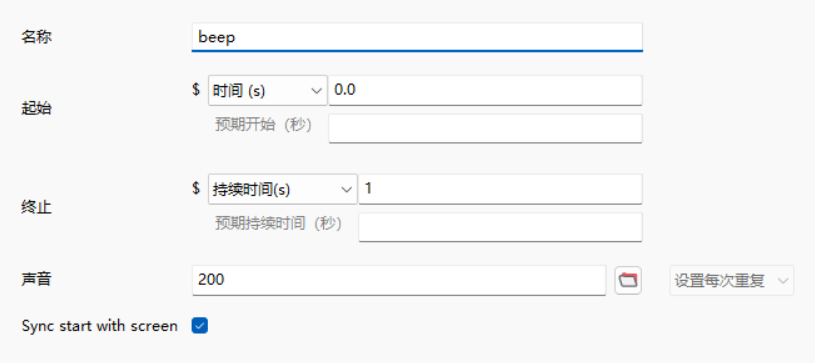The image size is (815, 363).
Task: Click the 预期持续时间(秒) caption text
Action: [x=279, y=224]
